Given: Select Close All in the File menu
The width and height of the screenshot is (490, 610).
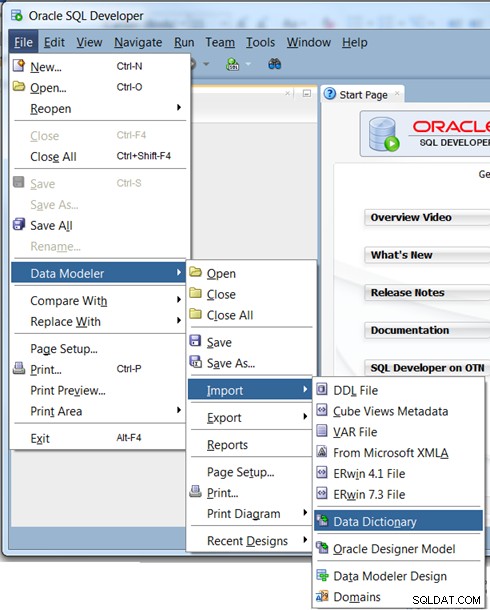Looking at the screenshot, I should point(100,156).
